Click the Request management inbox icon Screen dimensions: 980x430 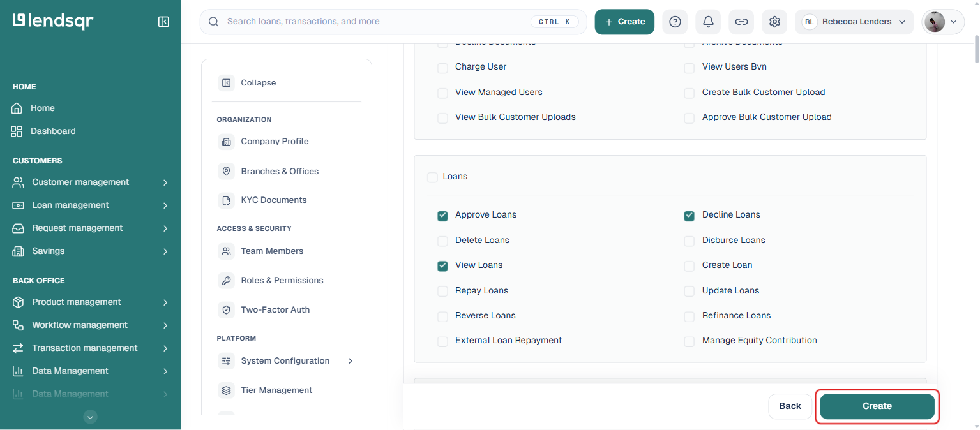click(19, 228)
